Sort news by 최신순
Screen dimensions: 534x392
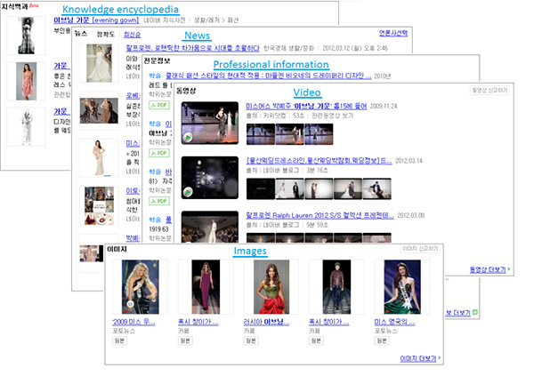click(x=132, y=34)
